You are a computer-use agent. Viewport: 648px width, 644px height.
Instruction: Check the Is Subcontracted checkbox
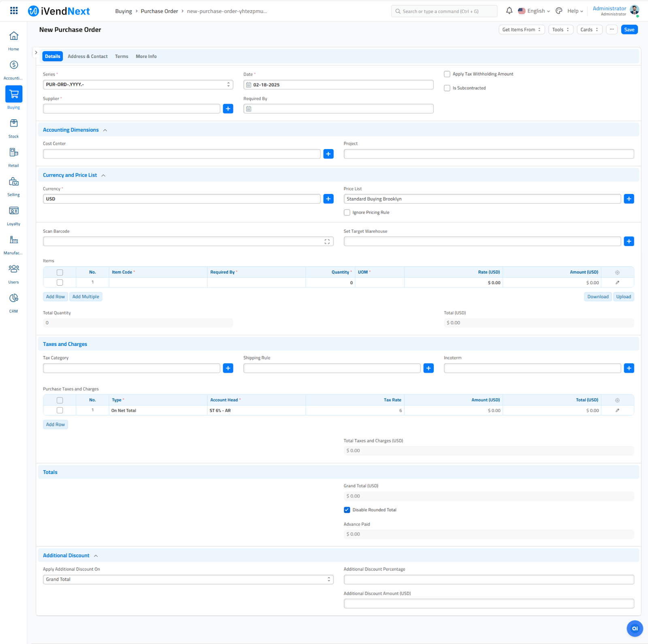[x=447, y=88]
